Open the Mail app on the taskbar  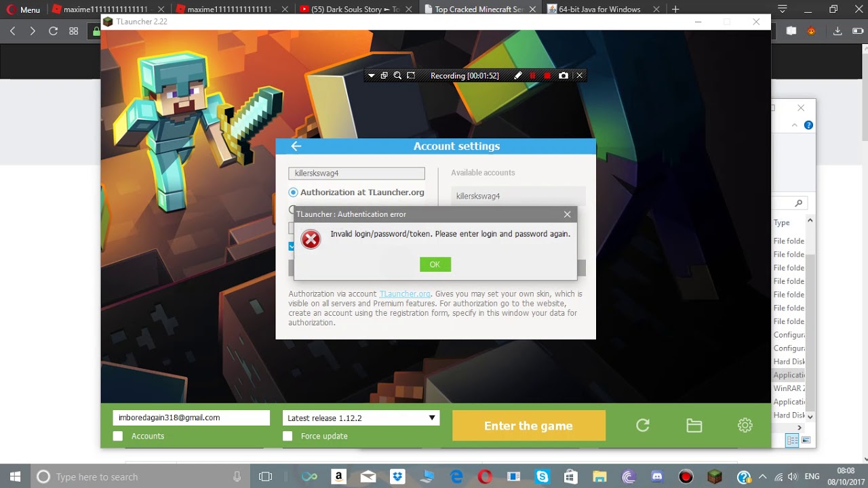click(368, 476)
